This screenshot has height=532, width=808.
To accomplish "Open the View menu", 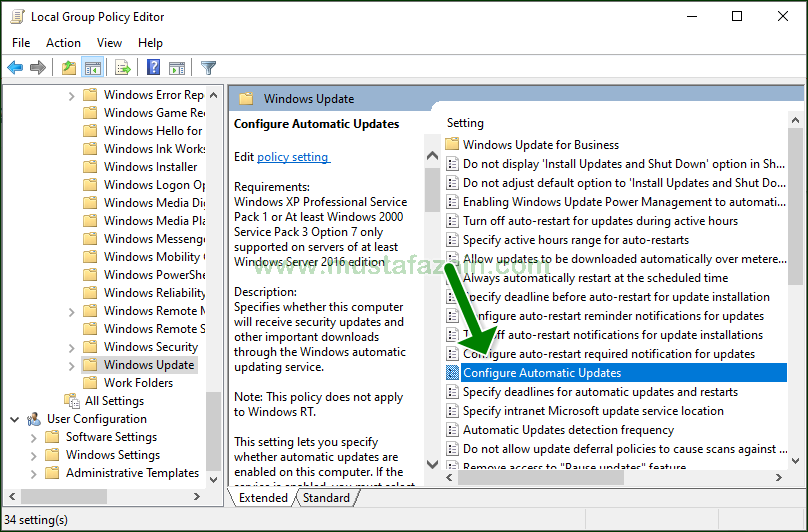I will coord(109,43).
